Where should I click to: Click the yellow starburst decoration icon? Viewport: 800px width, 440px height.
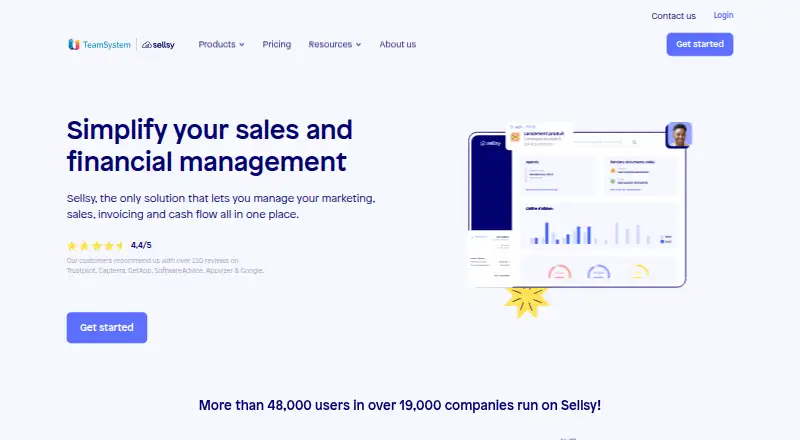point(527,301)
